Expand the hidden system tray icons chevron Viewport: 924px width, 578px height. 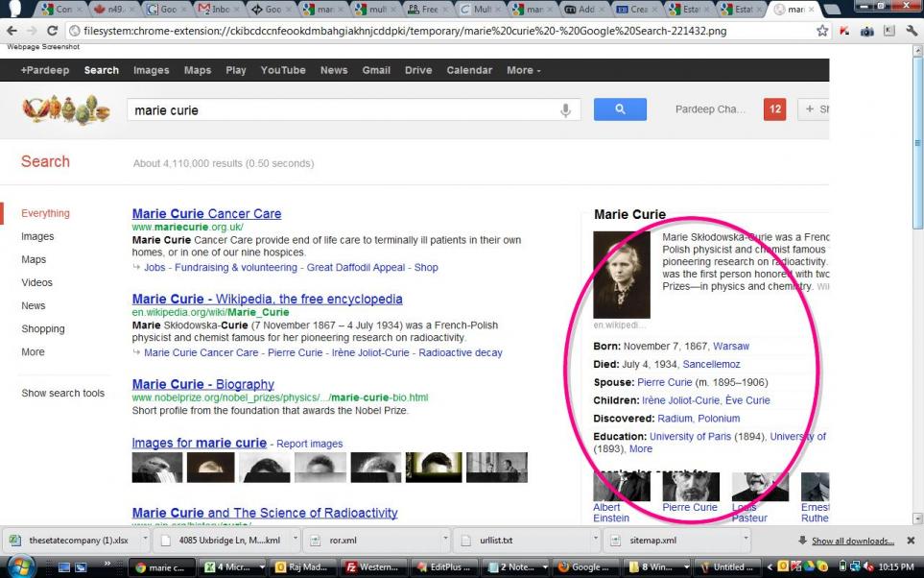coord(770,567)
